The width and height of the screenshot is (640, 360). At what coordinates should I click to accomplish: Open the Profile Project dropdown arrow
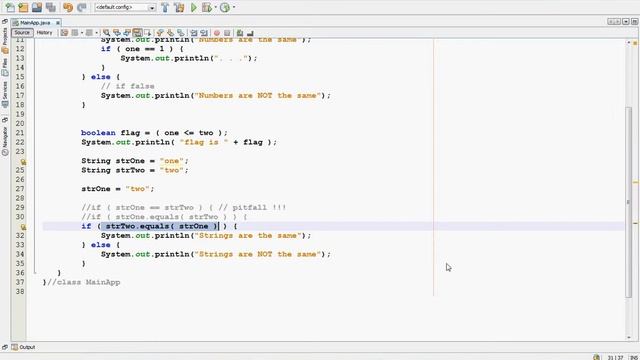pos(234,7)
